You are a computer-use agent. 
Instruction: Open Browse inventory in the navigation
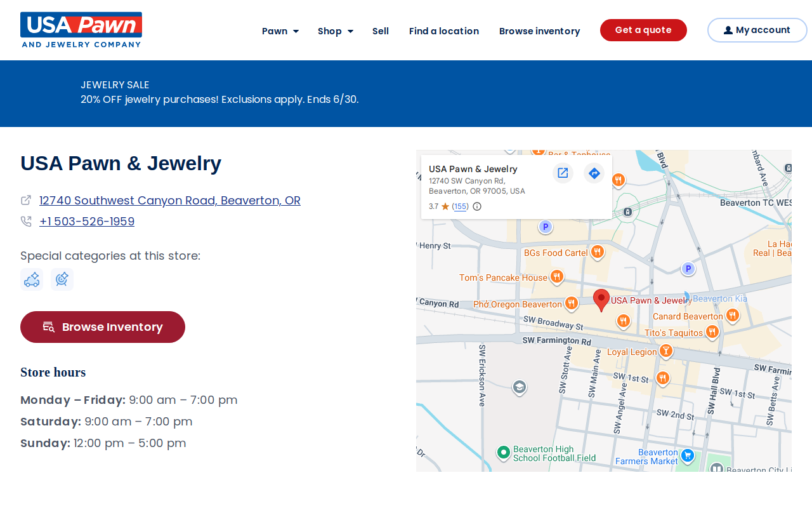pos(539,31)
